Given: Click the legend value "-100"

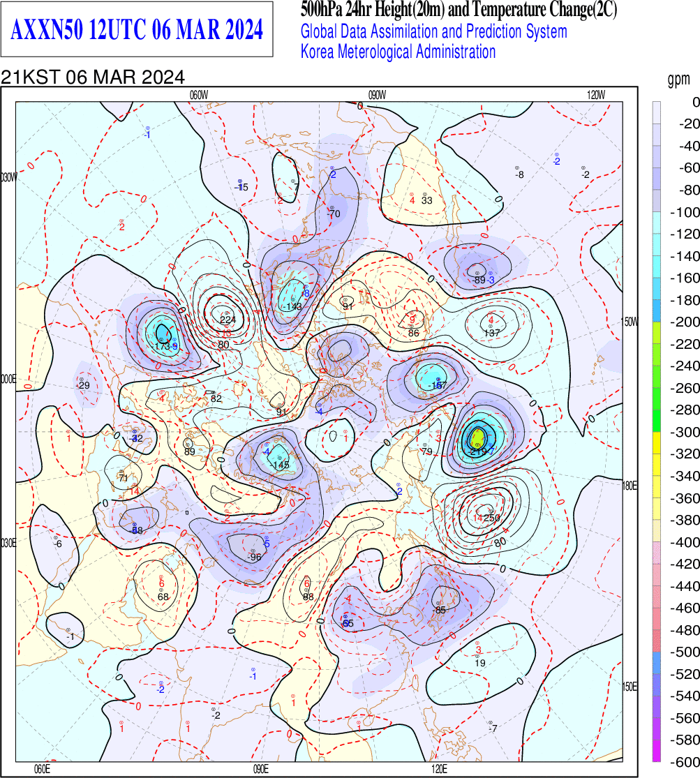Looking at the screenshot, I should 685,212.
